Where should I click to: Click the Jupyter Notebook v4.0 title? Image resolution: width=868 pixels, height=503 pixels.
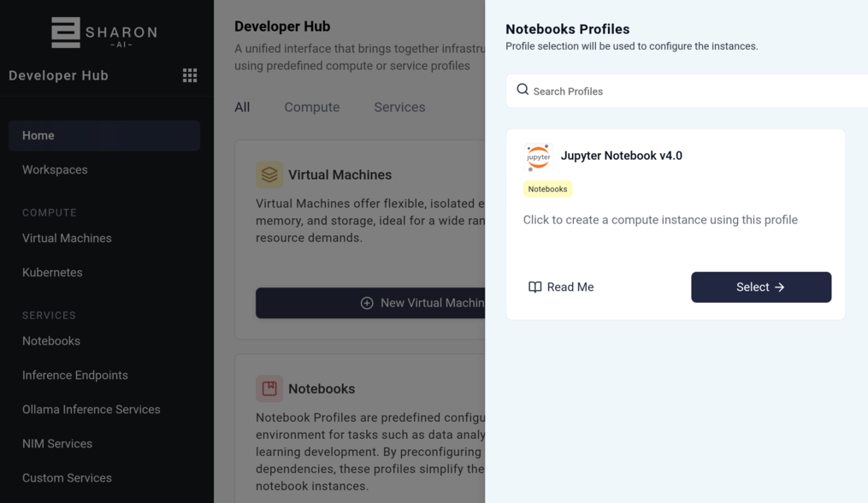[621, 156]
